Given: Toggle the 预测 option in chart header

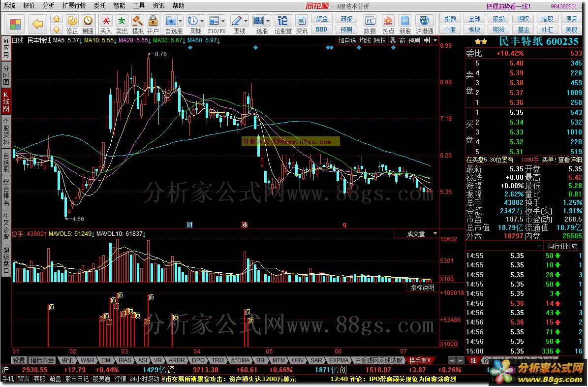Looking at the screenshot, I should coord(414,40).
